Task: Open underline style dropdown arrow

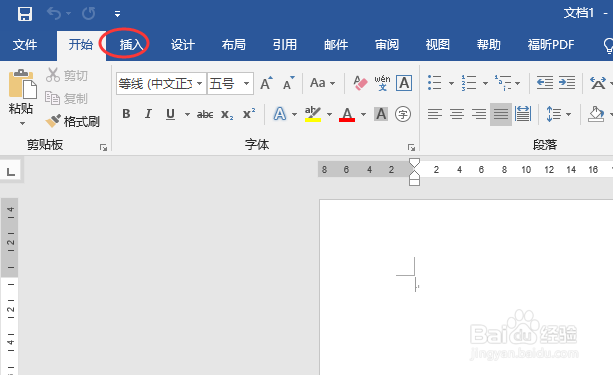Action: click(x=187, y=115)
